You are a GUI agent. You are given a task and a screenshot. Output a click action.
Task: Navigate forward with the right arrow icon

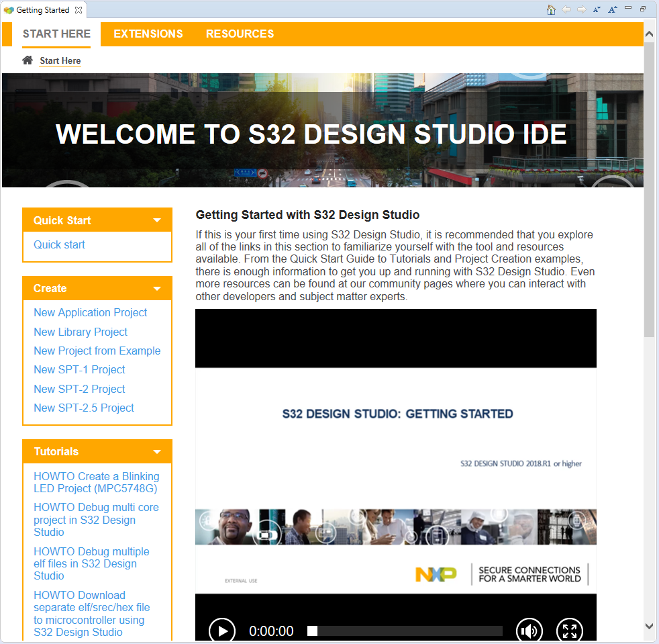[582, 9]
